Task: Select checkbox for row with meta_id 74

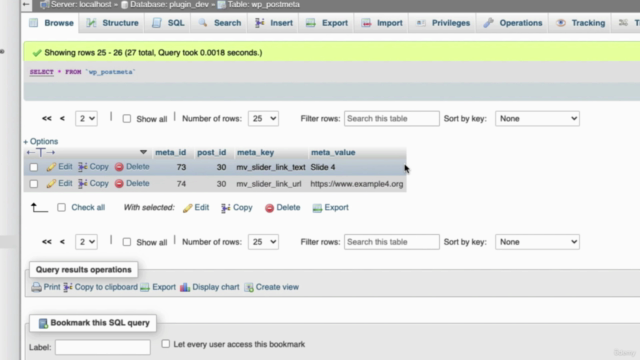Action: pos(34,184)
